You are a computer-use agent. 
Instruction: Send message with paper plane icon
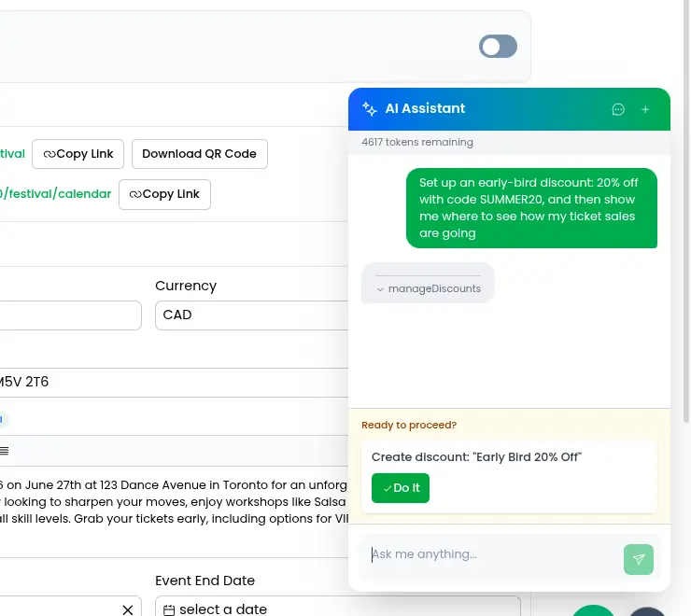639,559
